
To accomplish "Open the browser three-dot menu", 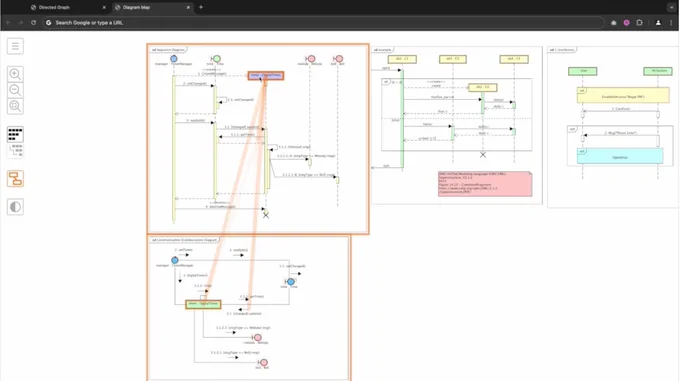I will tap(671, 23).
